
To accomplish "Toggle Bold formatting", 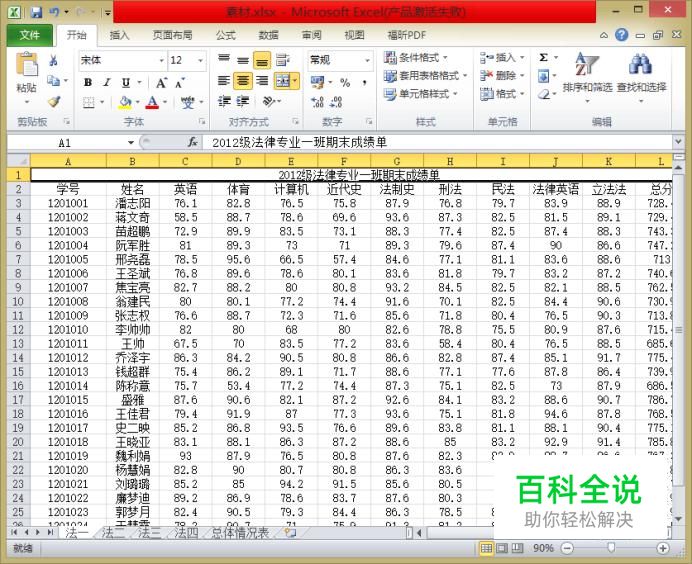I will (88, 82).
